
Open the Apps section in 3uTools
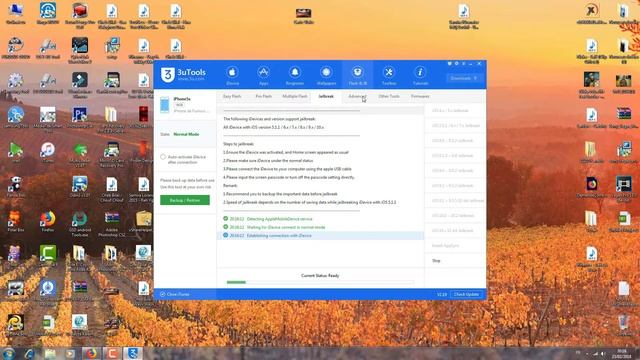pyautogui.click(x=263, y=76)
